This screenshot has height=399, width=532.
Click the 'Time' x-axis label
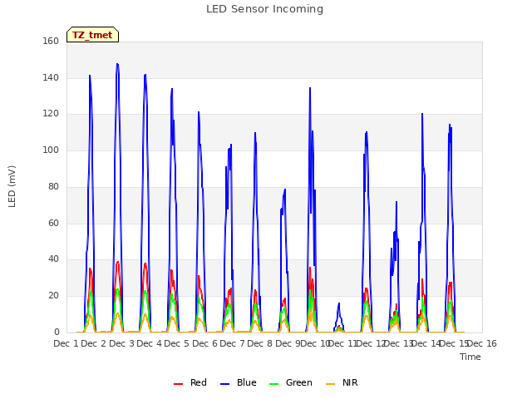point(470,357)
